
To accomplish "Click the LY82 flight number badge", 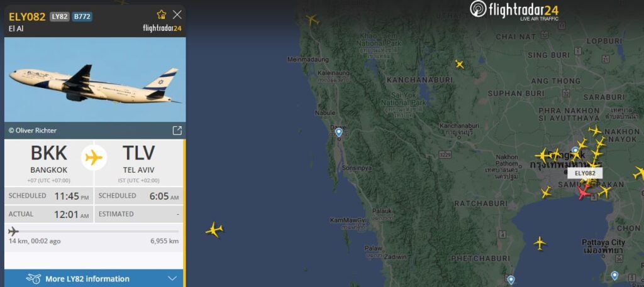I will (x=60, y=17).
